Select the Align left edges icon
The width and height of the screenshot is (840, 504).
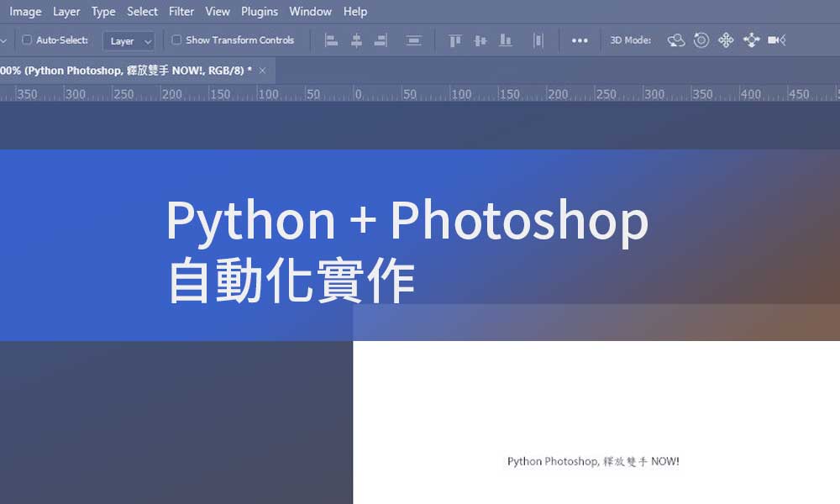click(332, 40)
